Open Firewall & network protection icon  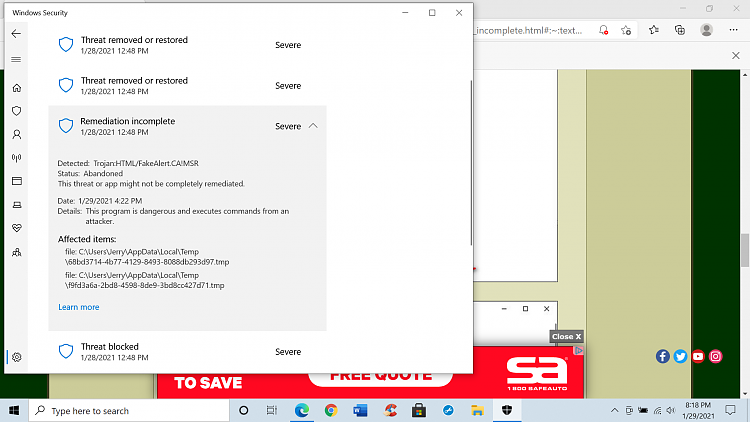click(17, 158)
